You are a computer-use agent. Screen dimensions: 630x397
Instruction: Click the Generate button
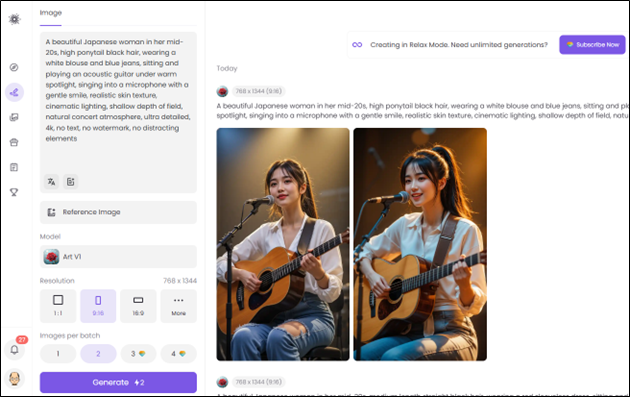(118, 382)
